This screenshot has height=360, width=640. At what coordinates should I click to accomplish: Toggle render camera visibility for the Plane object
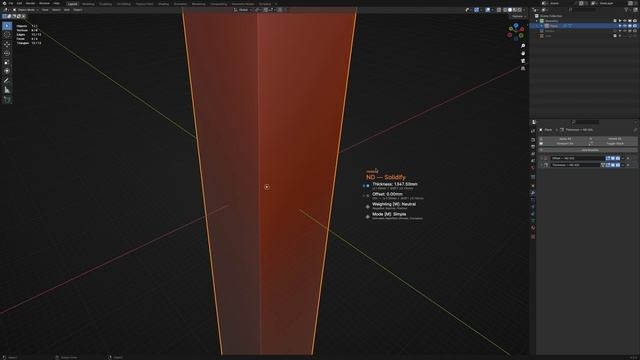(634, 26)
